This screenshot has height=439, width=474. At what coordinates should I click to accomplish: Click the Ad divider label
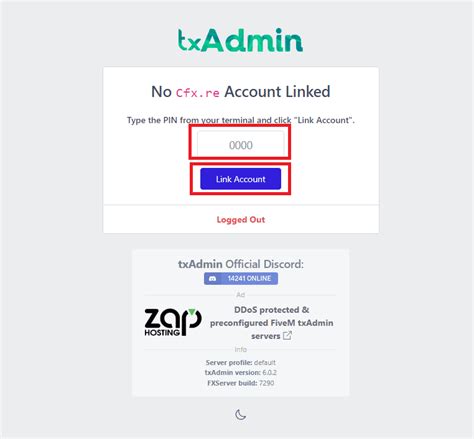(x=240, y=295)
